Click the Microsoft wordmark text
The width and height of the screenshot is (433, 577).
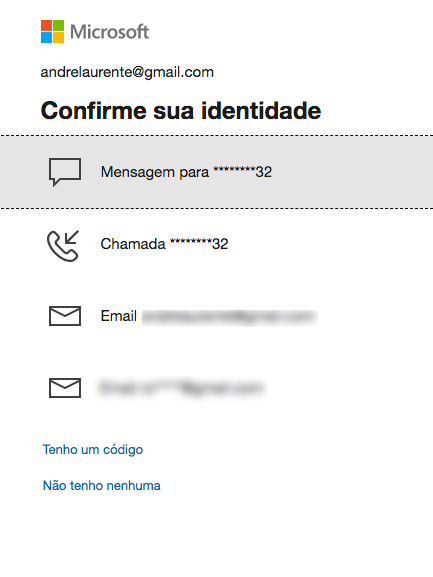click(109, 32)
